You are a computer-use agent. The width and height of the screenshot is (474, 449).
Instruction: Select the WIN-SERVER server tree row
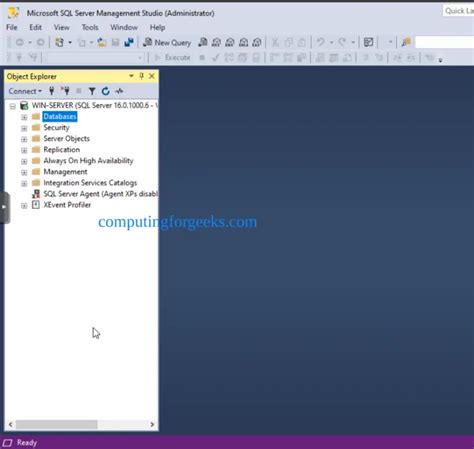88,106
